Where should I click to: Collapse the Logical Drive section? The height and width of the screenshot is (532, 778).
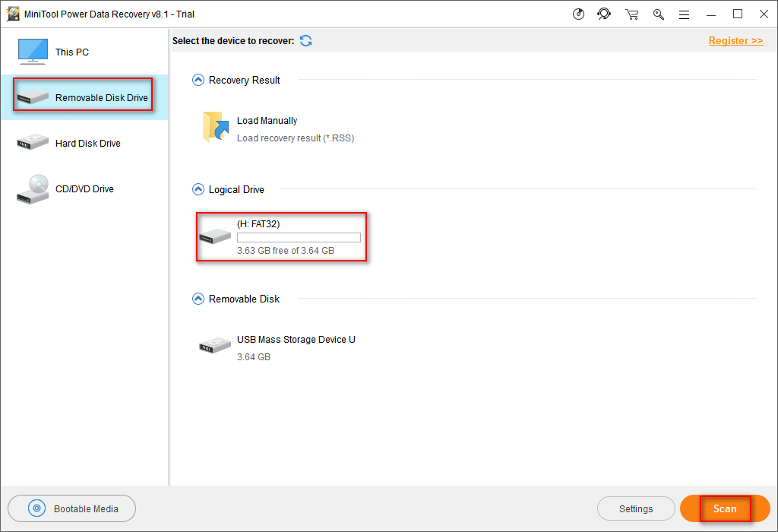198,189
